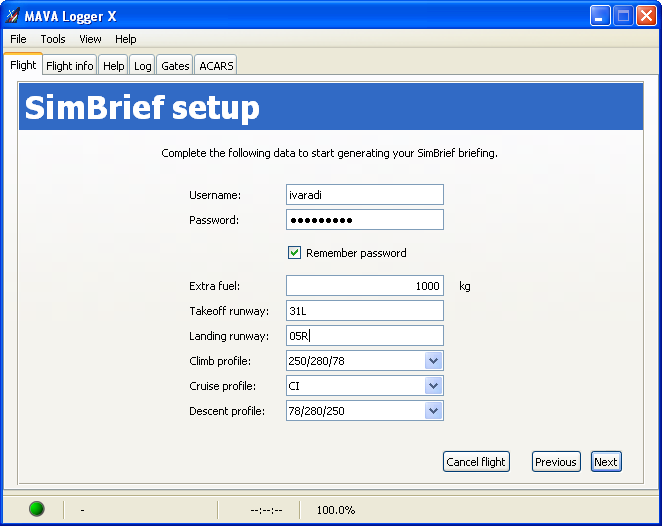The width and height of the screenshot is (662, 526).
Task: Click the 78/280/250 descent profile value
Action: pyautogui.click(x=317, y=411)
